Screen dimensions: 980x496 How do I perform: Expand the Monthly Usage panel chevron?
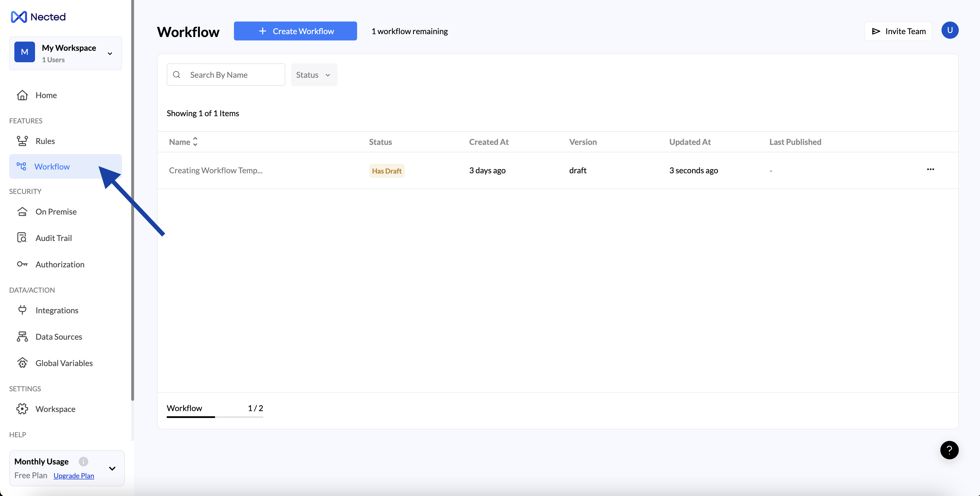(112, 468)
